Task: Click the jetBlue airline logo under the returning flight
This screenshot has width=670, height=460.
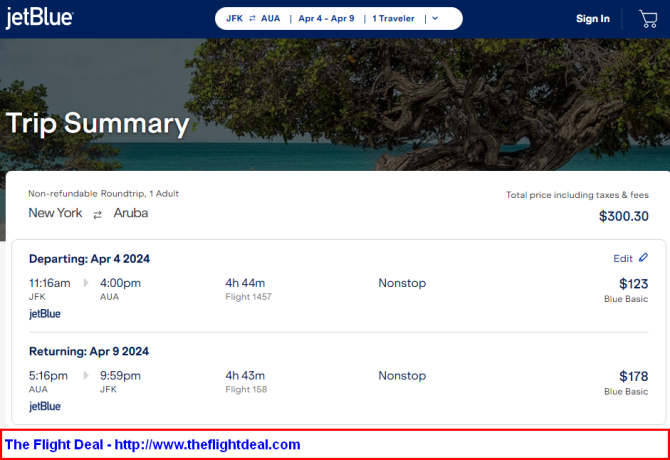Action: pyautogui.click(x=45, y=406)
